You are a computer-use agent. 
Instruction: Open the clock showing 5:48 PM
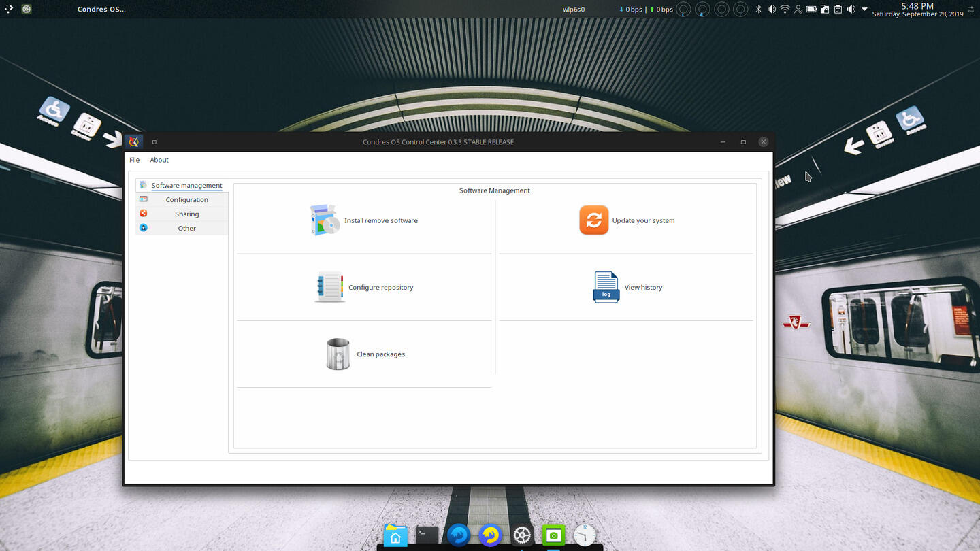pyautogui.click(x=917, y=10)
